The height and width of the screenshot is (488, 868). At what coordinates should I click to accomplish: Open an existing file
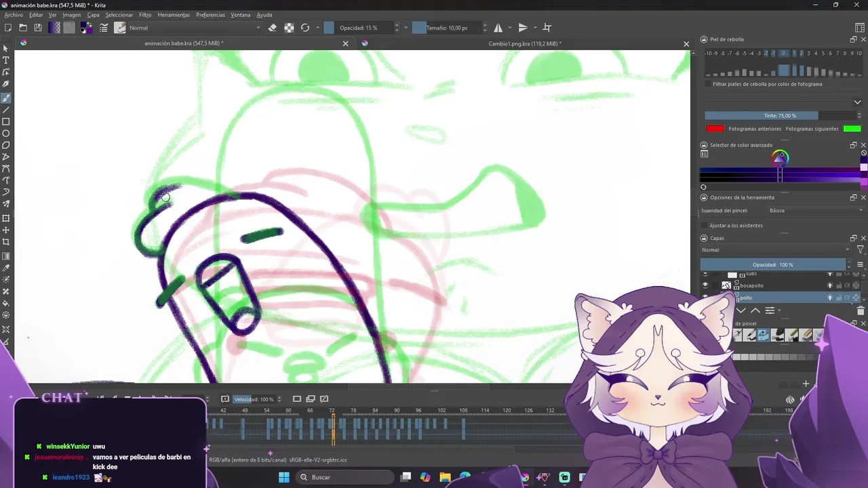pyautogui.click(x=23, y=28)
